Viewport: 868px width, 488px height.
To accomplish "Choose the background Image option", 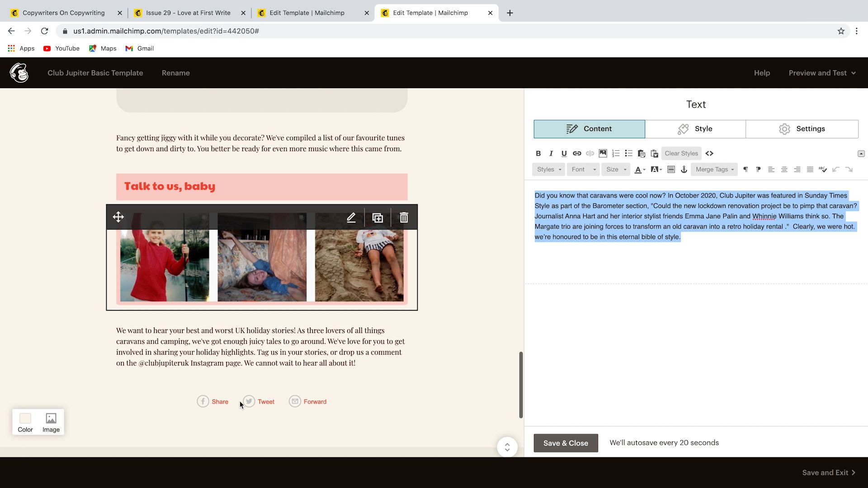I will click(x=51, y=422).
